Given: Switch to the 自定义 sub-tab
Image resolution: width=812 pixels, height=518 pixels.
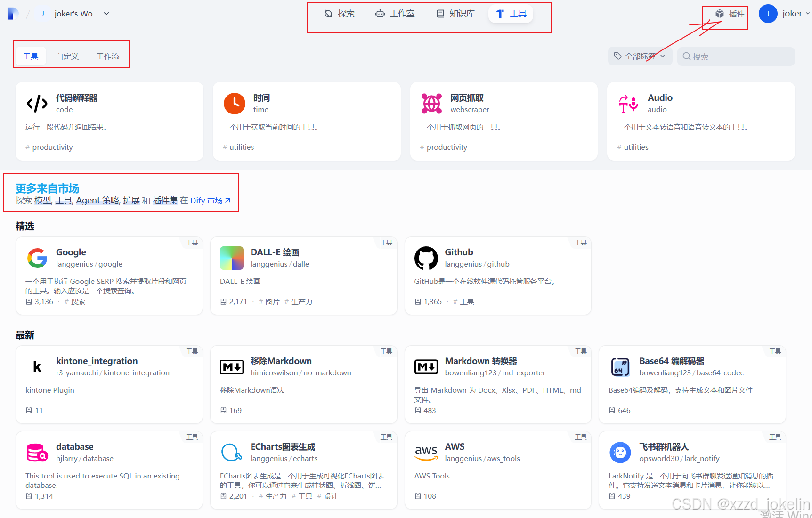Looking at the screenshot, I should [x=67, y=56].
